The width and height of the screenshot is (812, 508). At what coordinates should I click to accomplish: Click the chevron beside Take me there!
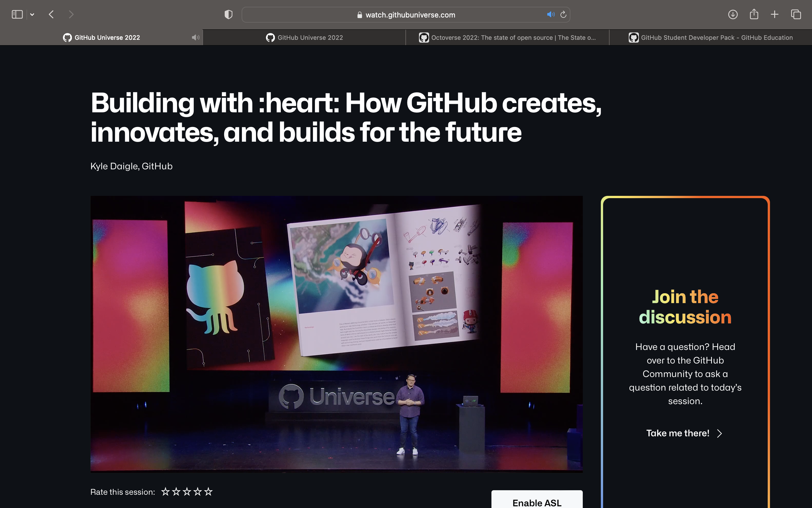click(x=719, y=433)
